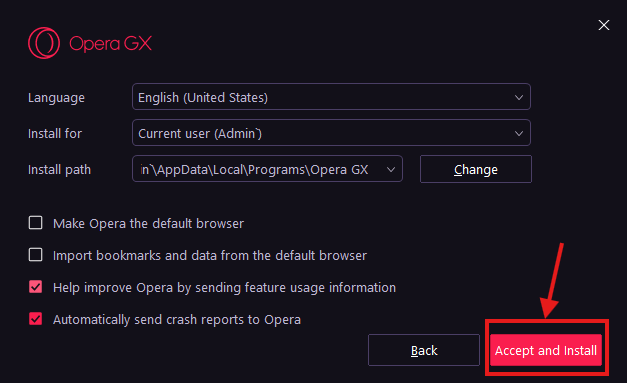Screen dimensions: 627x383
Task: Tick Import bookmarks and data checkbox
Action: tap(36, 255)
